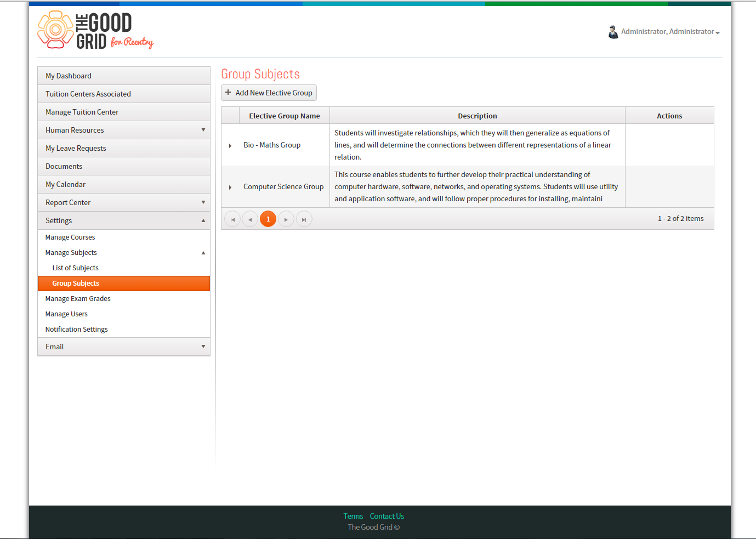
Task: Click the Administrator, Administrator name text
Action: pyautogui.click(x=667, y=32)
